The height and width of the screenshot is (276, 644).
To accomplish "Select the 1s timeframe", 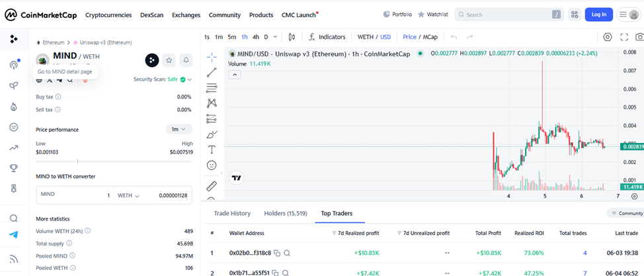I will click(x=207, y=37).
